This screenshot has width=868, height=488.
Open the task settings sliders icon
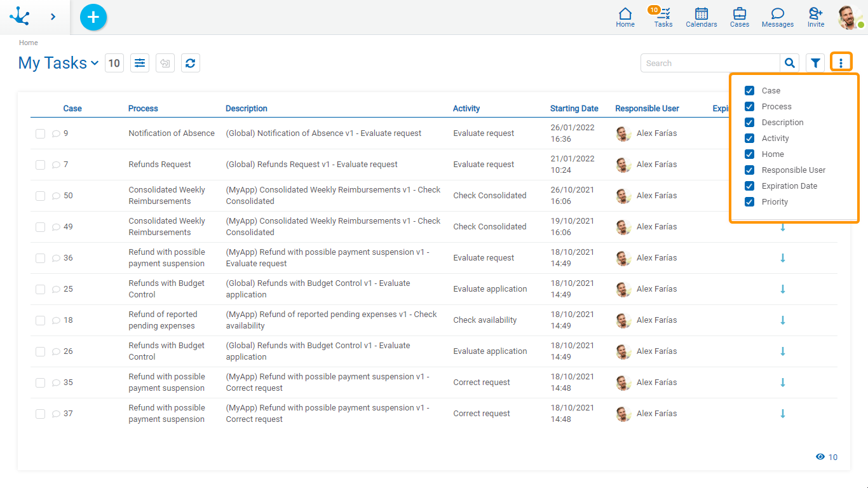click(x=140, y=63)
